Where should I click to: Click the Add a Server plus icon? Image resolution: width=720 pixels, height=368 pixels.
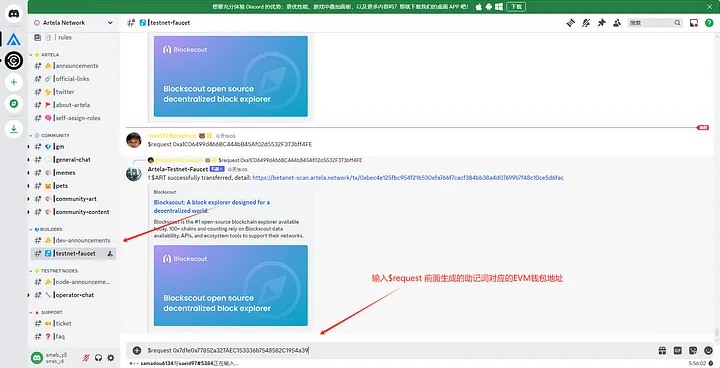[14, 82]
